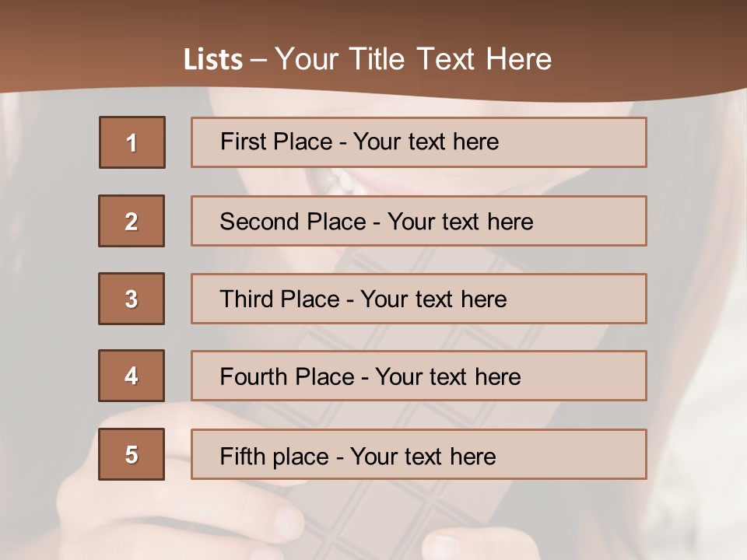
Task: Edit the 'Third Place' text box
Action: [x=419, y=299]
